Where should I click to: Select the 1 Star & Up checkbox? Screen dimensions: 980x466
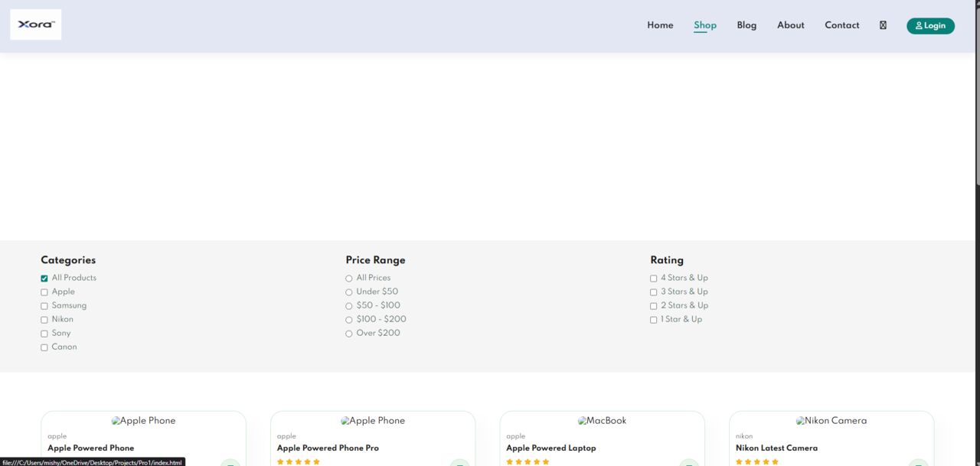(654, 320)
